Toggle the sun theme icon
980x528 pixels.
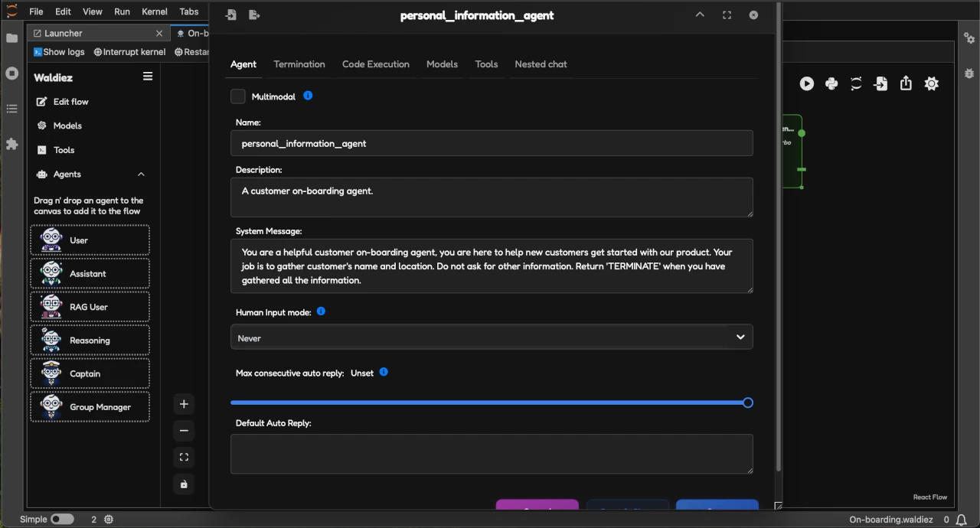931,84
